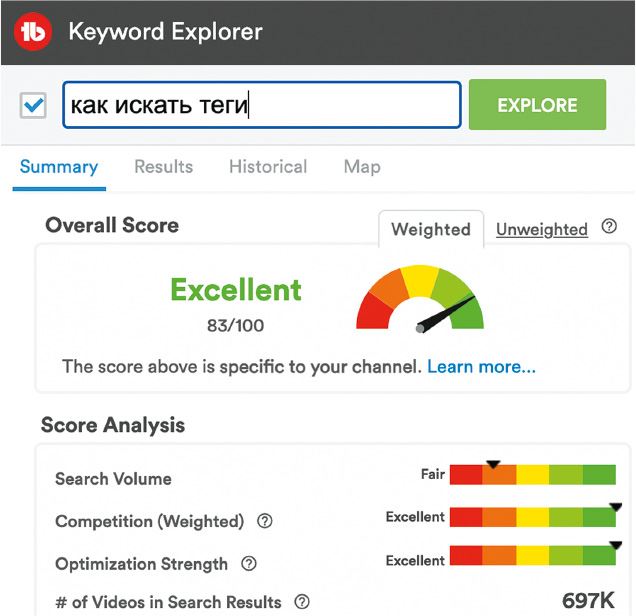Screen dimensions: 636x616
Task: Click the TubeBuddy logo icon
Action: [34, 33]
